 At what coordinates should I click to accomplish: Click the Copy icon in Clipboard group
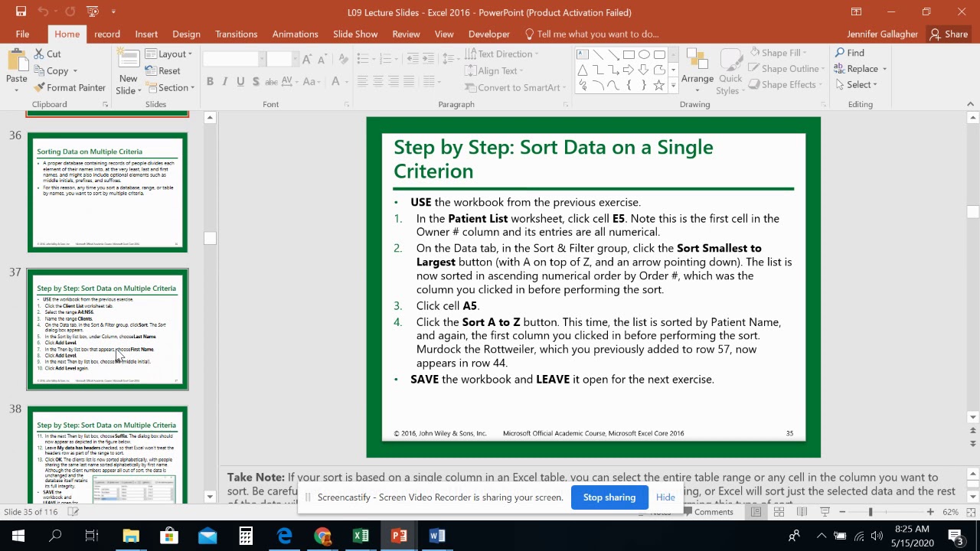(39, 71)
